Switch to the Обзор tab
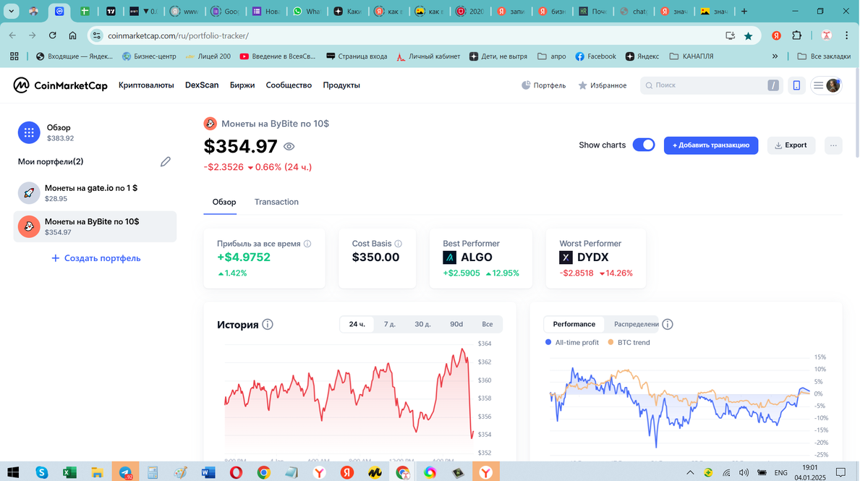Image resolution: width=868 pixels, height=481 pixels. [224, 202]
